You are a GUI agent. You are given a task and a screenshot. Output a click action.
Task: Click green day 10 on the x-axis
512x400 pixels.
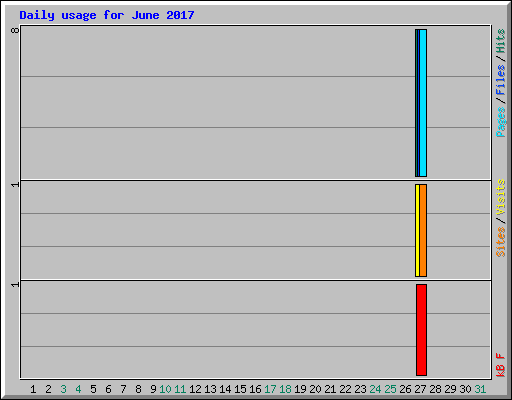pyautogui.click(x=165, y=389)
